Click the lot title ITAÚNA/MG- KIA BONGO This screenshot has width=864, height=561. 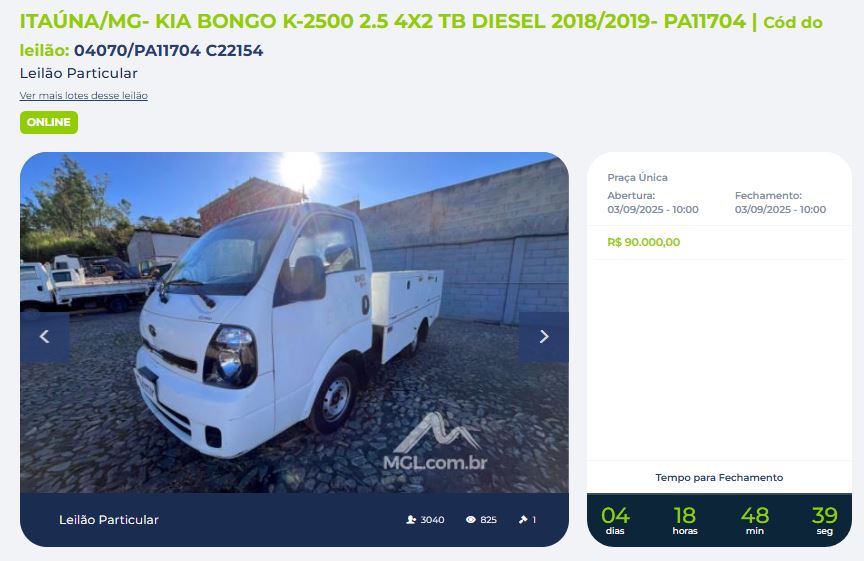tap(382, 21)
